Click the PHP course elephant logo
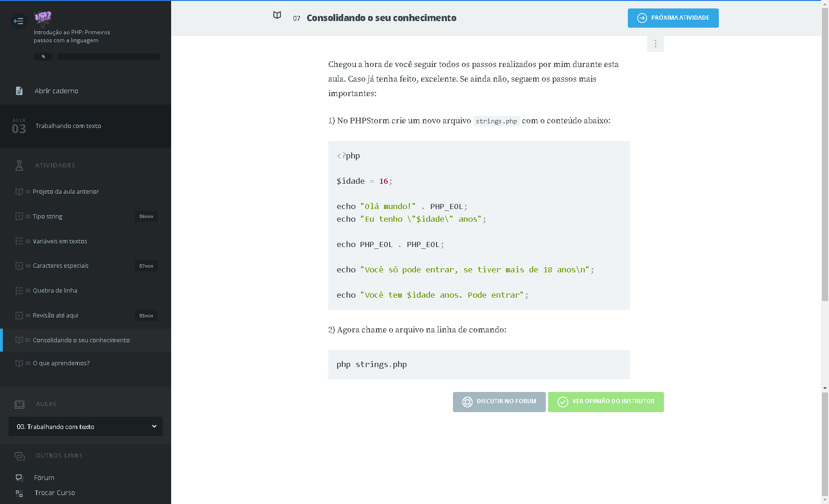This screenshot has height=504, width=829. click(x=43, y=18)
